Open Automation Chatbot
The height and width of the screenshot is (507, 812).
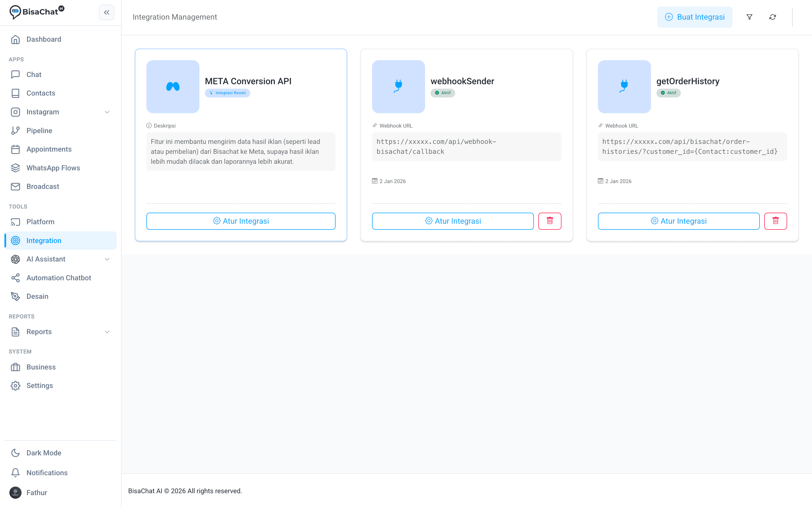click(60, 278)
